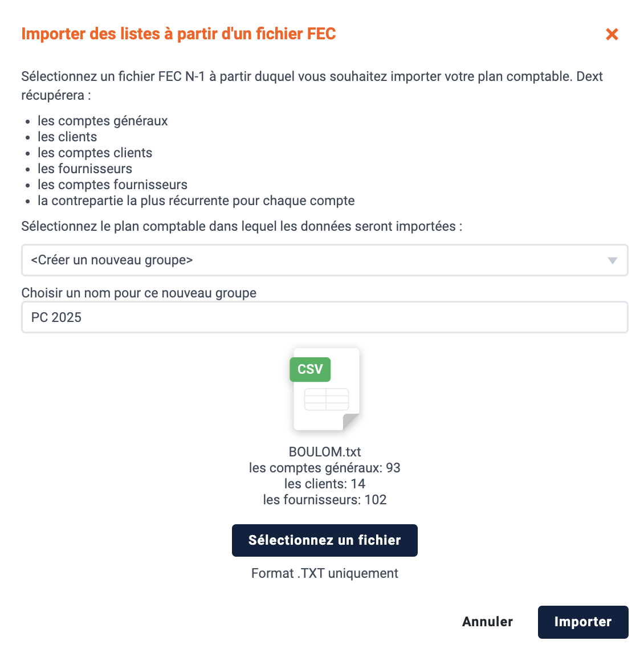Expand the dropdown via its triangle arrow
644x653 pixels.
coord(612,261)
